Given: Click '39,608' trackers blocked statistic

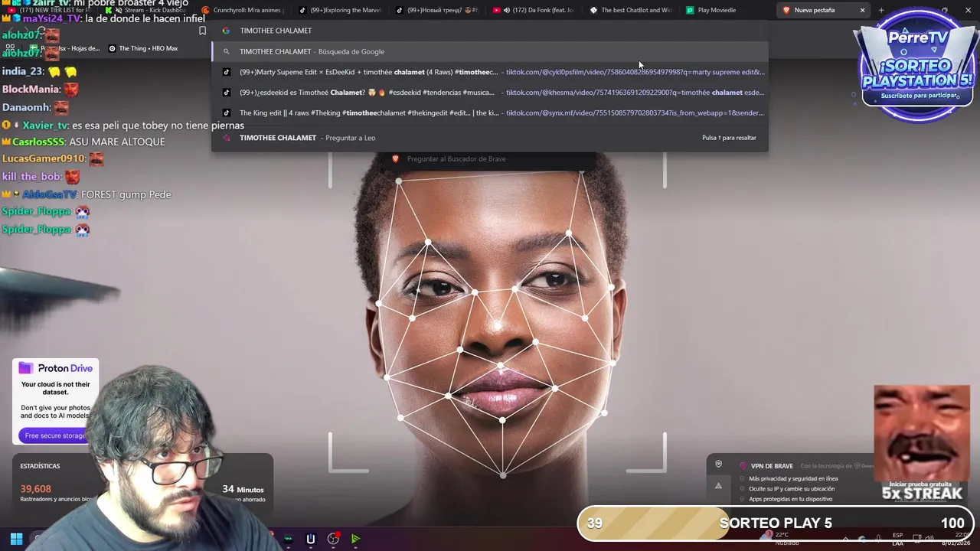Looking at the screenshot, I should pyautogui.click(x=36, y=489).
